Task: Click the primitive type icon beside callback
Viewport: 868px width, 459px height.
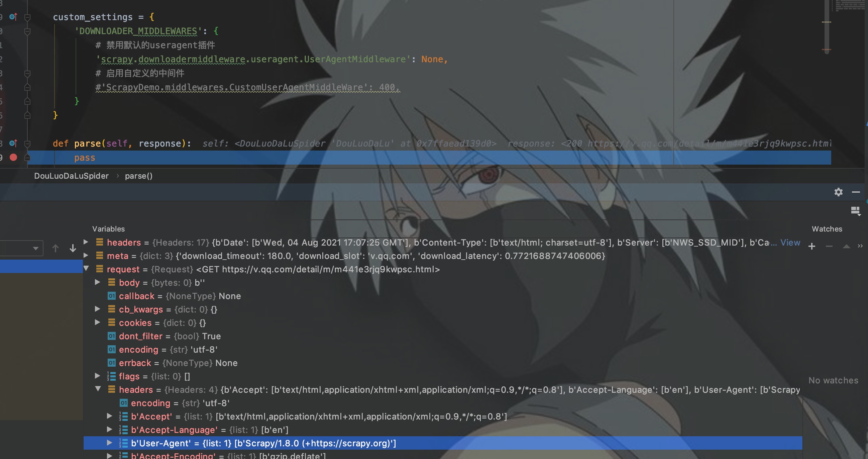Action: 112,296
